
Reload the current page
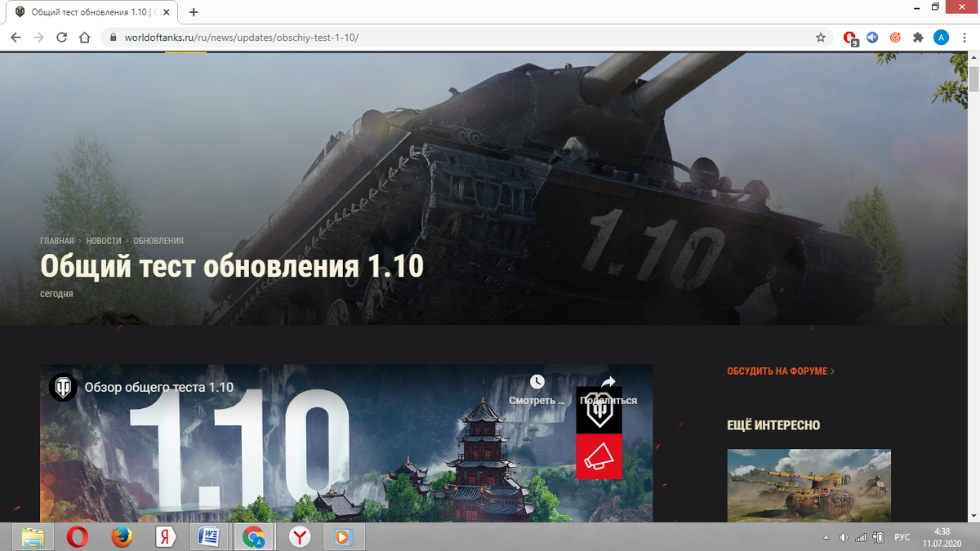61,38
